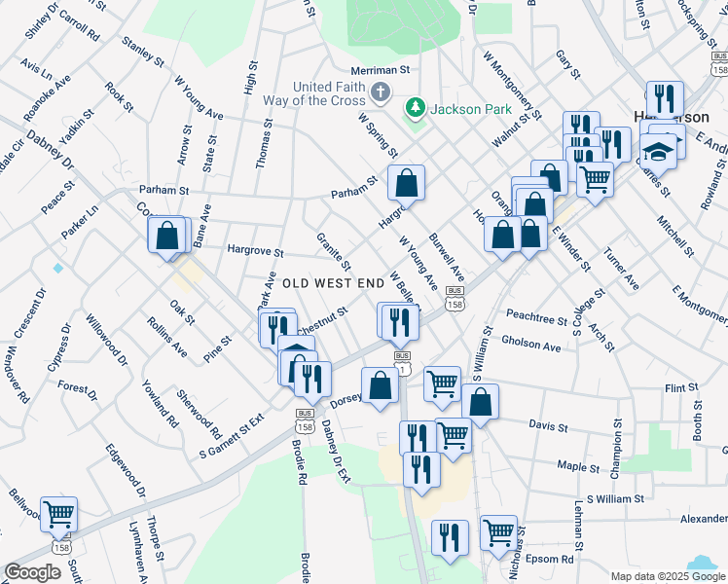Open the shopping cart marker near Nicholas St
The image size is (728, 584).
pyautogui.click(x=499, y=532)
